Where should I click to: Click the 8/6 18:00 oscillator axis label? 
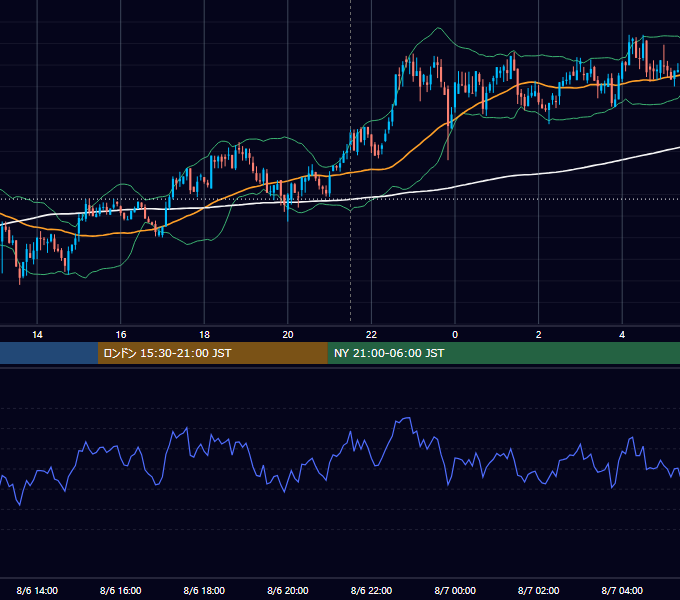coord(204,591)
